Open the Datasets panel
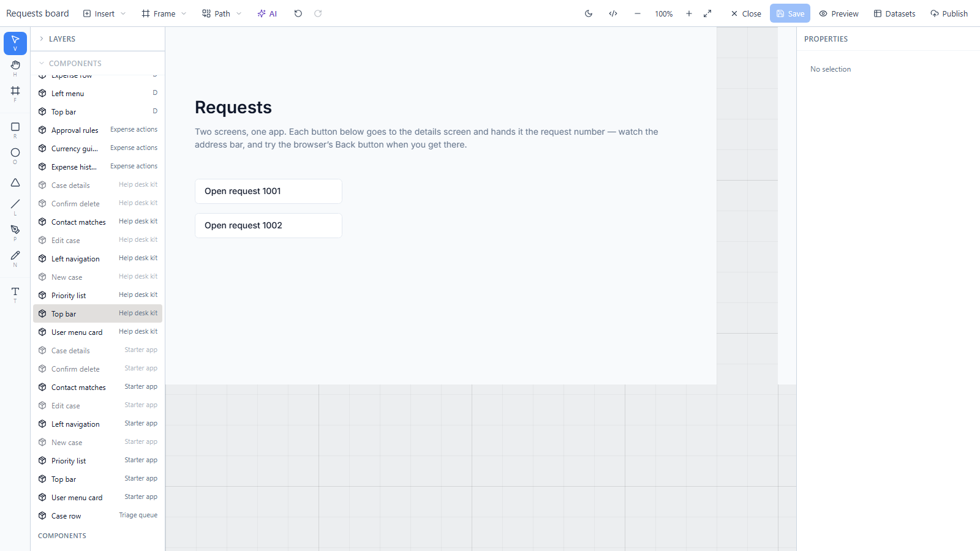 (x=895, y=13)
